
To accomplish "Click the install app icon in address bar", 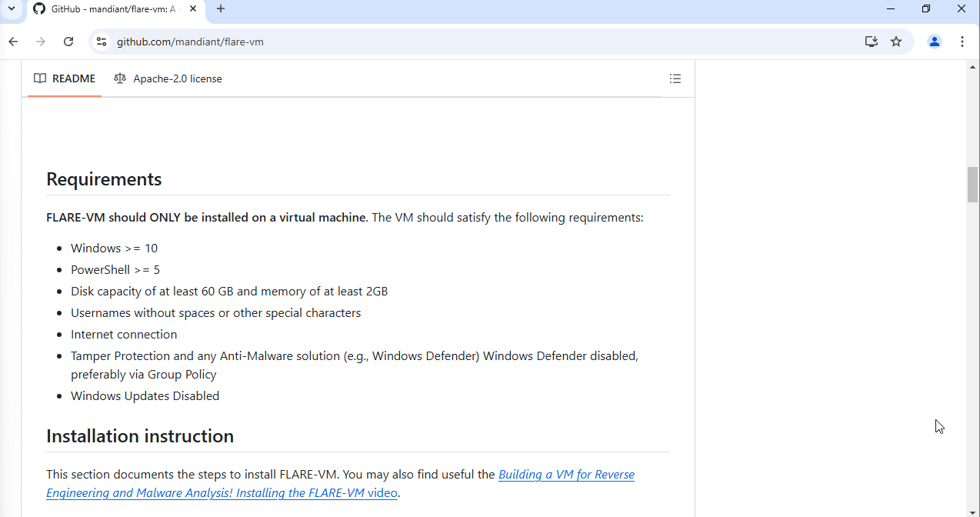I will 872,42.
